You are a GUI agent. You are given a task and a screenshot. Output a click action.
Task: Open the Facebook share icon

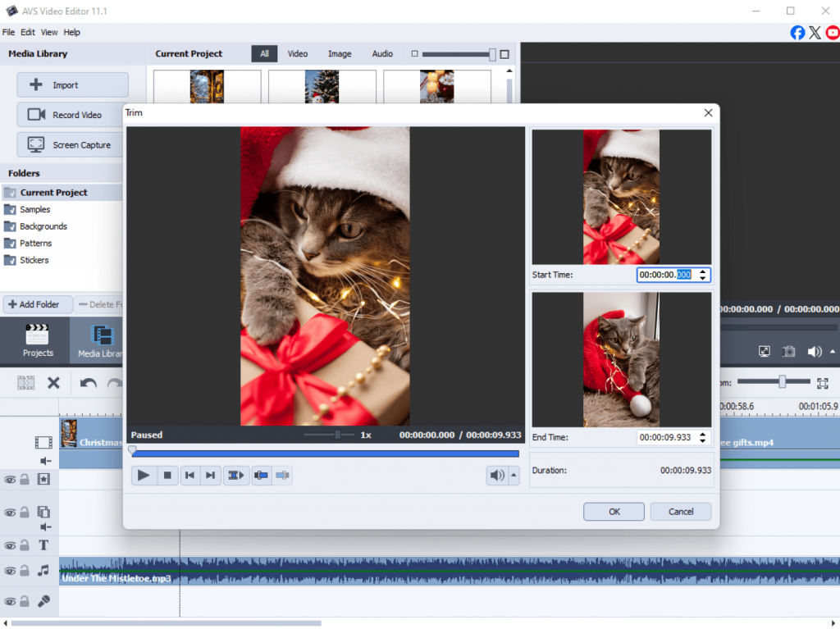[797, 33]
